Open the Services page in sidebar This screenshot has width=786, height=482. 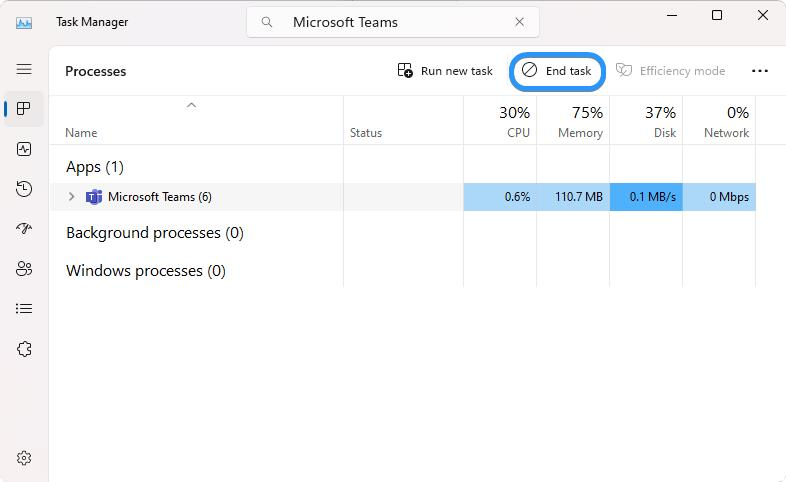click(24, 349)
